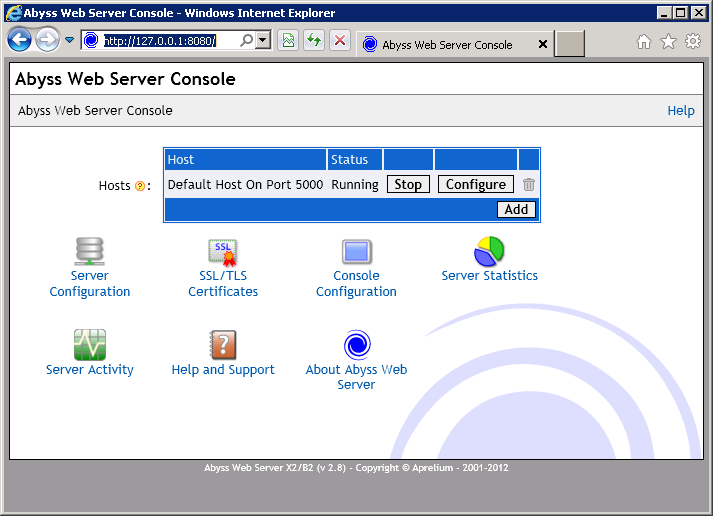Click the Host column header

tap(245, 160)
